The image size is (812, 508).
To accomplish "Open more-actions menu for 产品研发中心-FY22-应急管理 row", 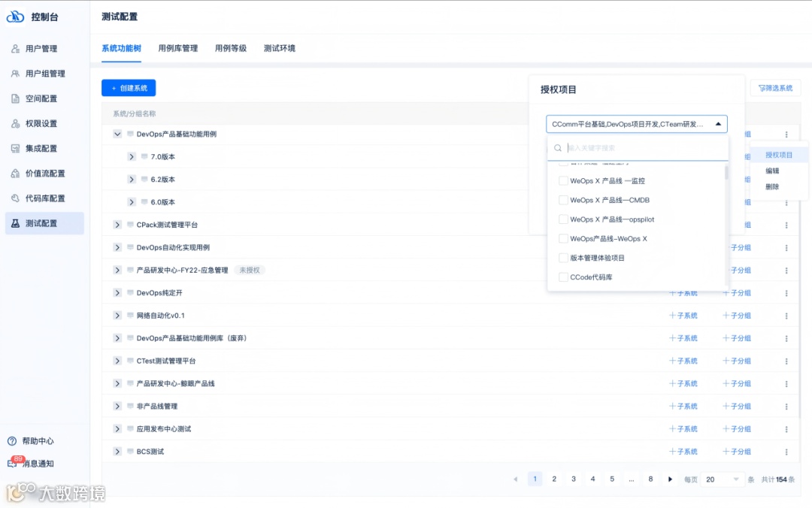I will 786,271.
